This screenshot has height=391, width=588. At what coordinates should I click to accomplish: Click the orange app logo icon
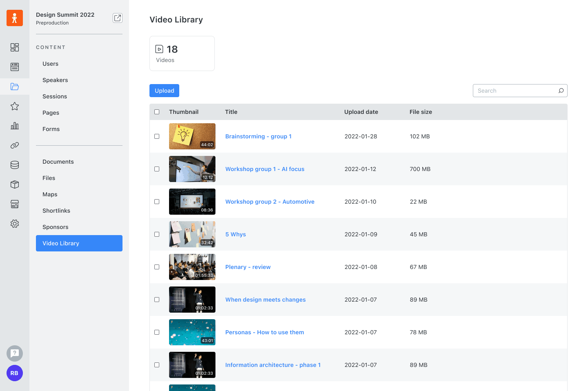tap(15, 18)
